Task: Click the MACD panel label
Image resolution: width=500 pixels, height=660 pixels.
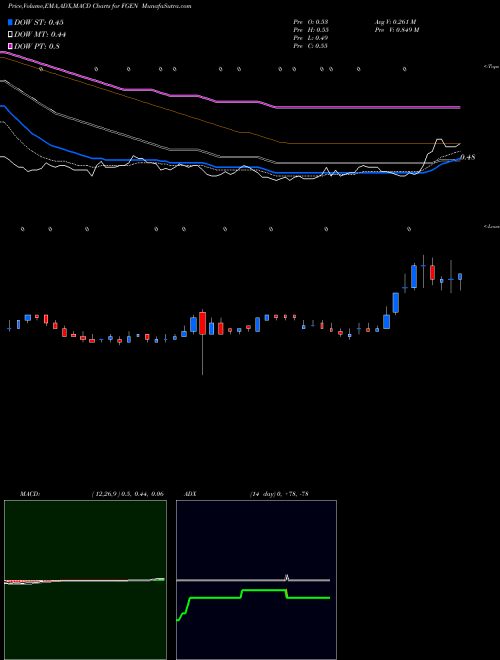Action: point(29,494)
